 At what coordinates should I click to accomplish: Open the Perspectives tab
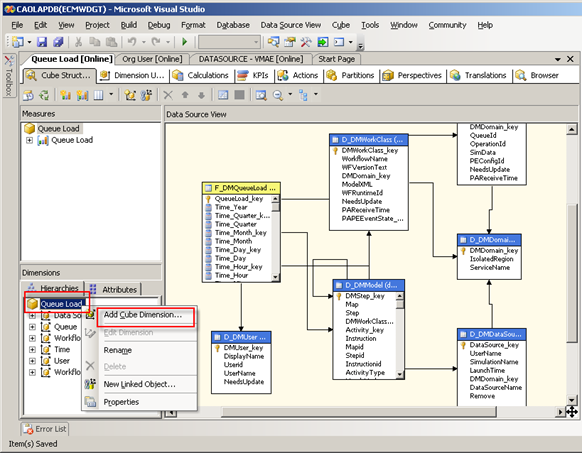(x=412, y=75)
